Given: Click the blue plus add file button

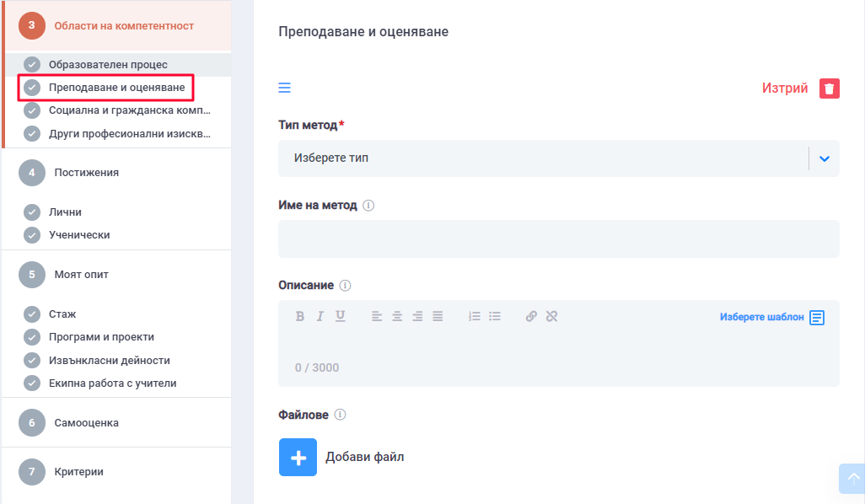Looking at the screenshot, I should (298, 457).
